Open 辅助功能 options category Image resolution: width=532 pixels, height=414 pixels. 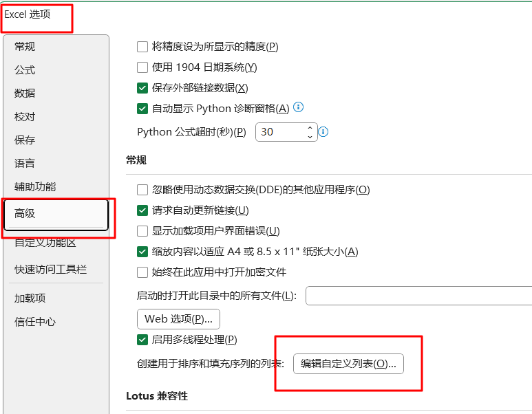[x=35, y=187]
